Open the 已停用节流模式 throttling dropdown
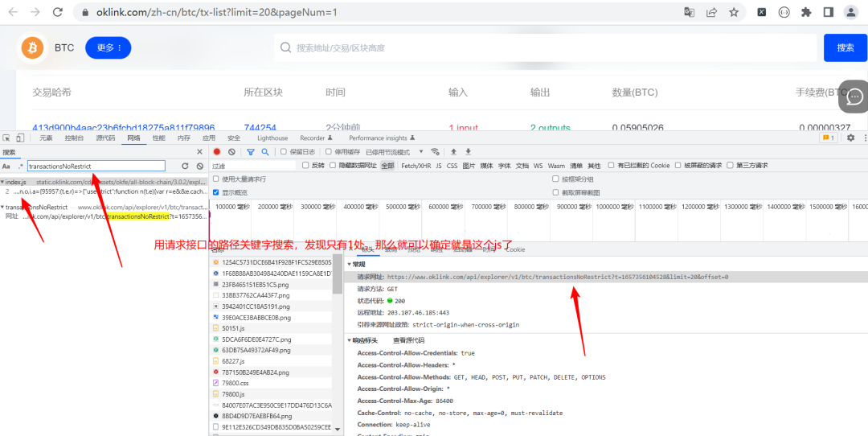 tap(394, 152)
